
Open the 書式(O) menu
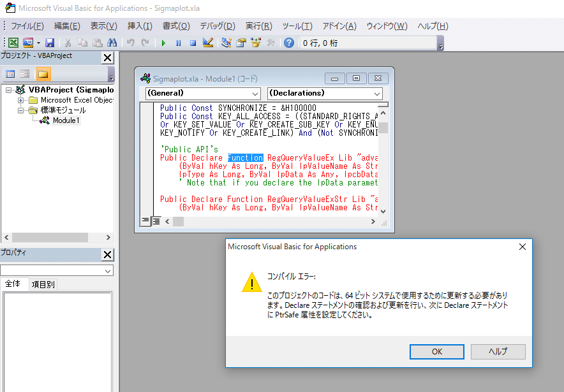pyautogui.click(x=176, y=26)
